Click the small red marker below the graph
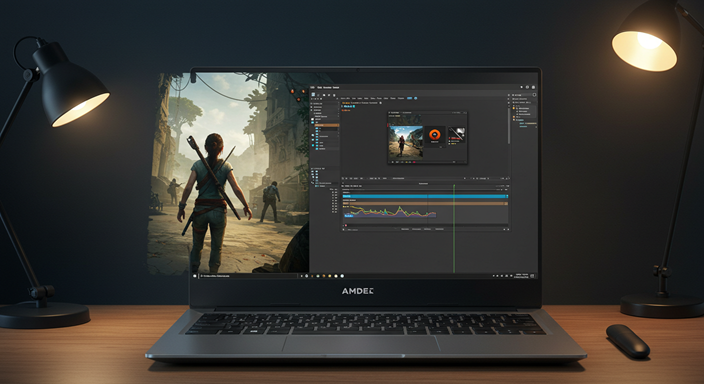 pos(345,225)
